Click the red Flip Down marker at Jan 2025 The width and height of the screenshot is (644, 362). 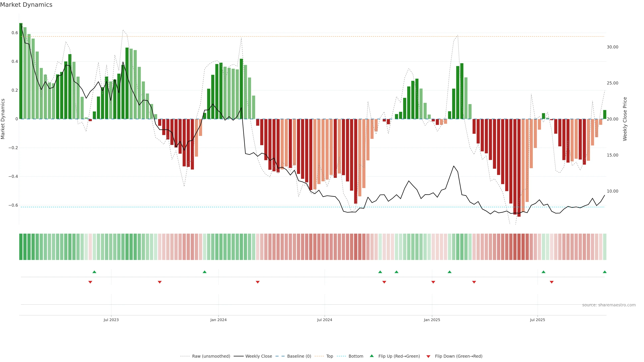(433, 282)
